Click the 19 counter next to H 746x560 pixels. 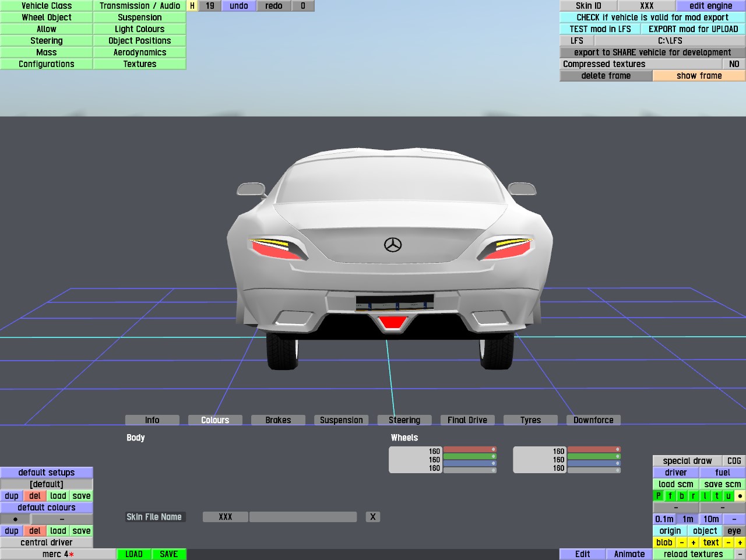[x=210, y=6]
